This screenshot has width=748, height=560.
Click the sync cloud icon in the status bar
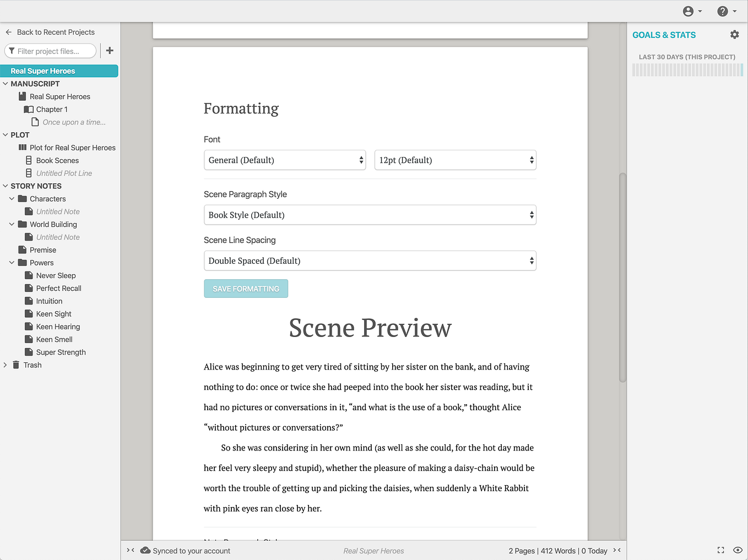(x=145, y=550)
